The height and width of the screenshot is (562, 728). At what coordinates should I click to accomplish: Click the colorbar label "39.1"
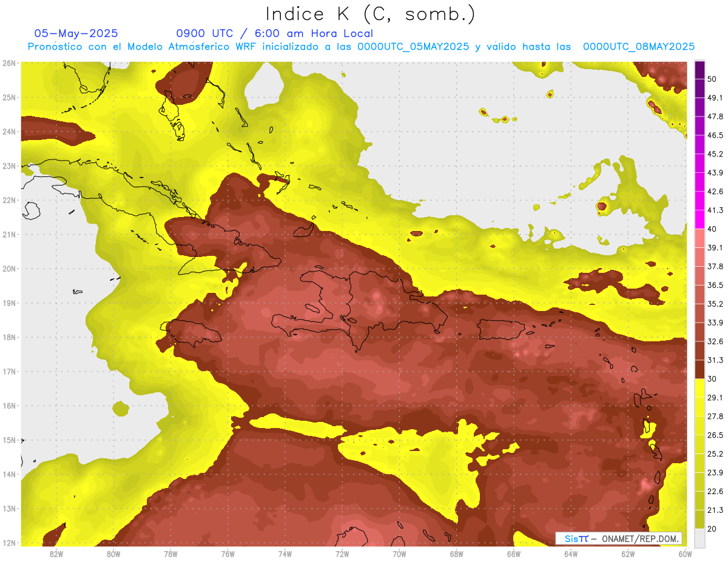tap(715, 247)
